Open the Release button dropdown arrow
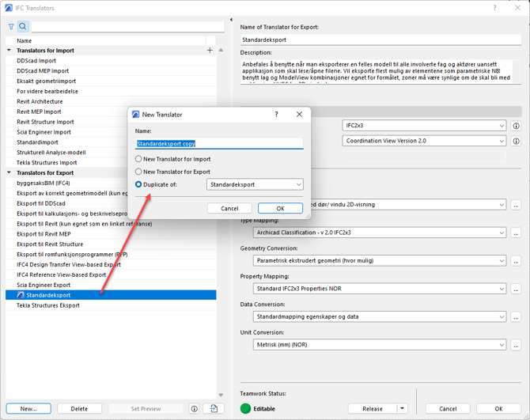Viewport: 530px width, 420px height. (x=402, y=409)
